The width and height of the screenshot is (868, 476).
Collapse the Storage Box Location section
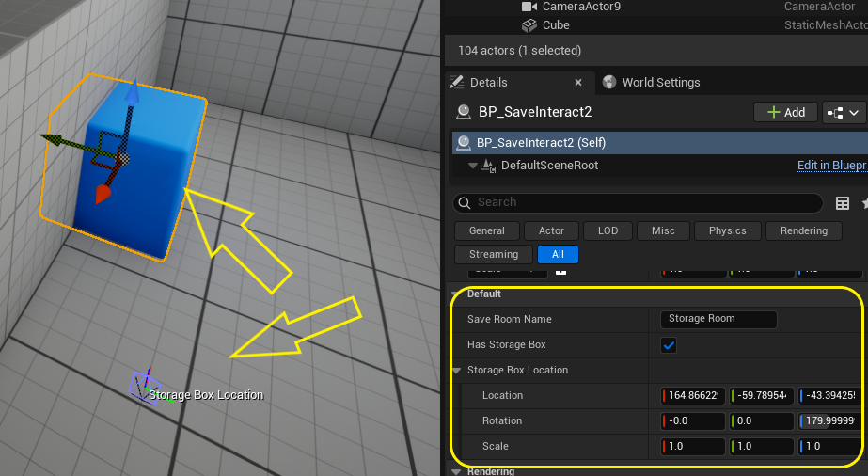(457, 371)
